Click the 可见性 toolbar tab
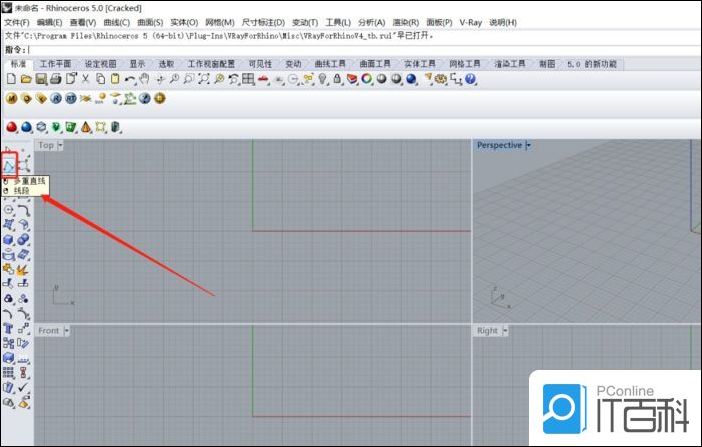 260,64
